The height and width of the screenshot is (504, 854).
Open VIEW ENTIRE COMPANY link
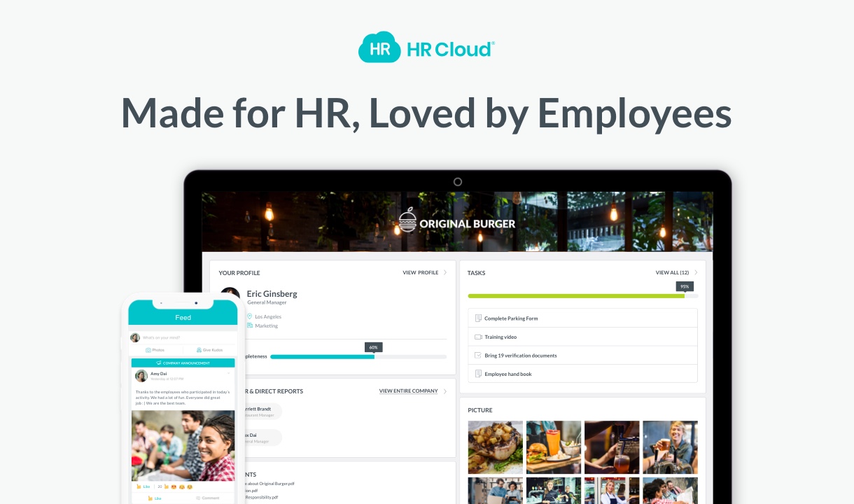point(408,391)
